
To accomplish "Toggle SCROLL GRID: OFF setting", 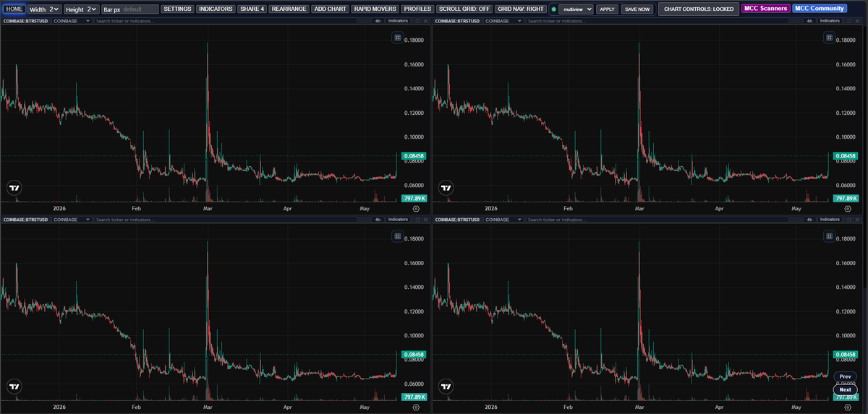I will click(x=464, y=9).
